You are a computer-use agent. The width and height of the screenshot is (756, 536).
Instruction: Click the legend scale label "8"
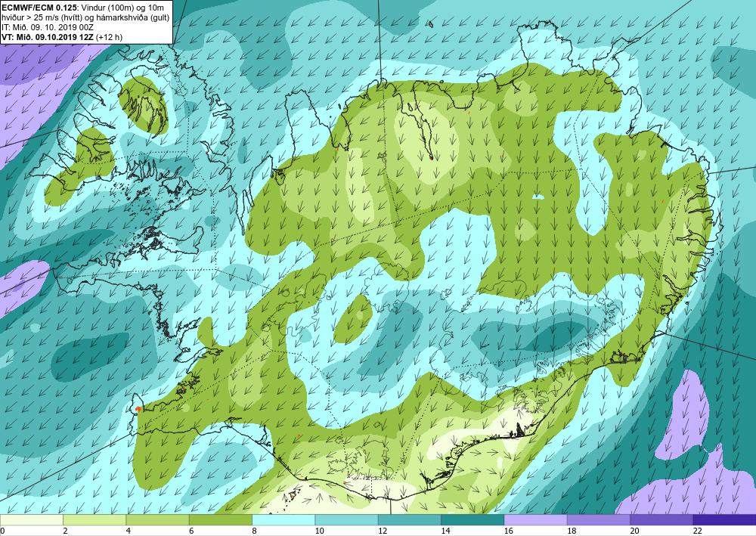pyautogui.click(x=255, y=531)
